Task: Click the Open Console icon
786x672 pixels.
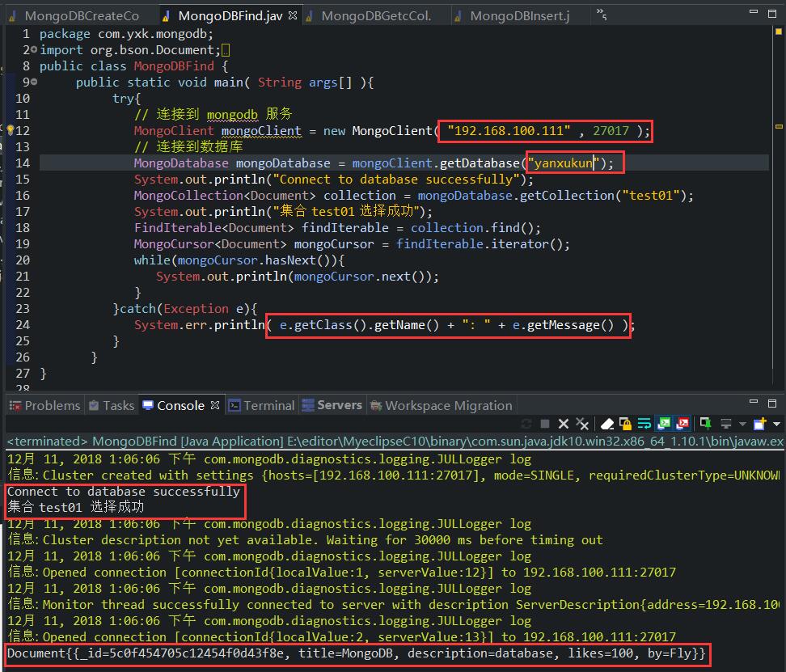Action: [x=760, y=424]
